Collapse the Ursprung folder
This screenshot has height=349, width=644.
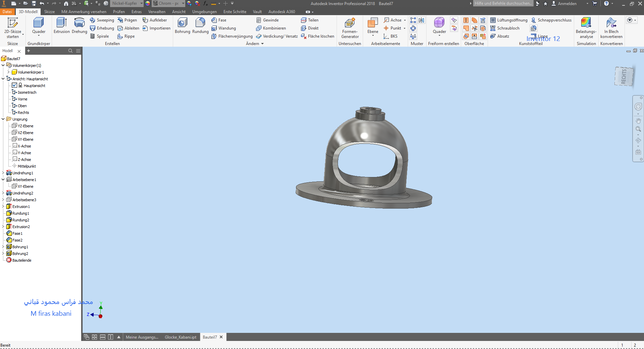[3, 119]
